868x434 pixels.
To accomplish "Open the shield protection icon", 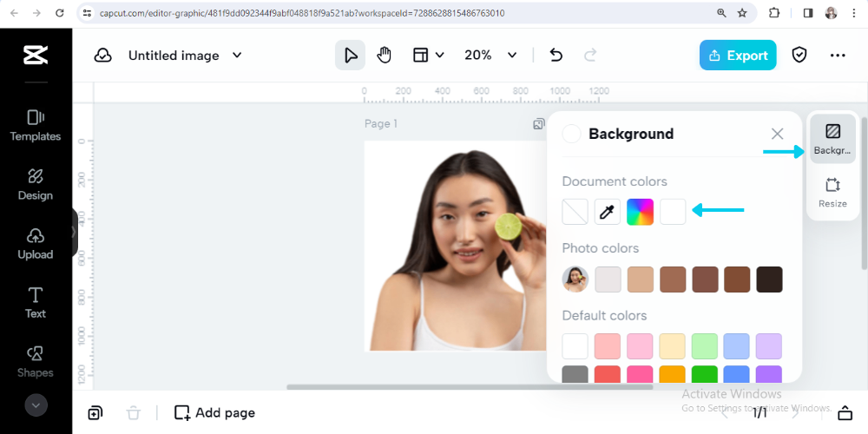I will coord(799,55).
